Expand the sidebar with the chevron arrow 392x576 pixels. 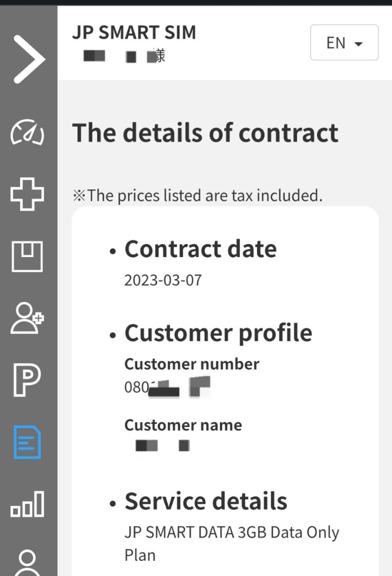(x=28, y=59)
